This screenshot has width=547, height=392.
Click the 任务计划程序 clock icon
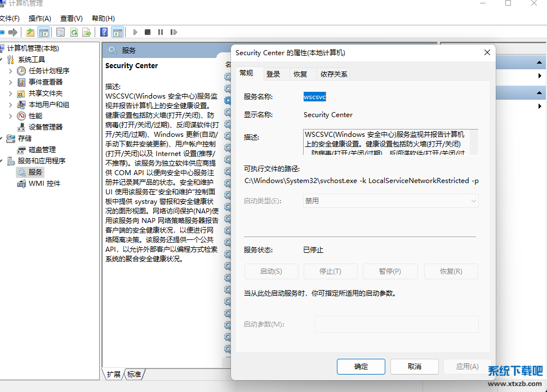21,71
